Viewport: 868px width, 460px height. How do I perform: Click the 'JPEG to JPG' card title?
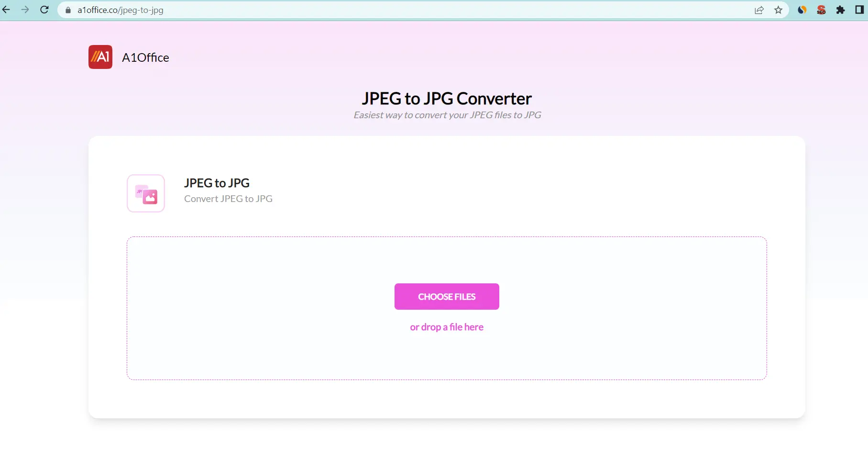[217, 183]
